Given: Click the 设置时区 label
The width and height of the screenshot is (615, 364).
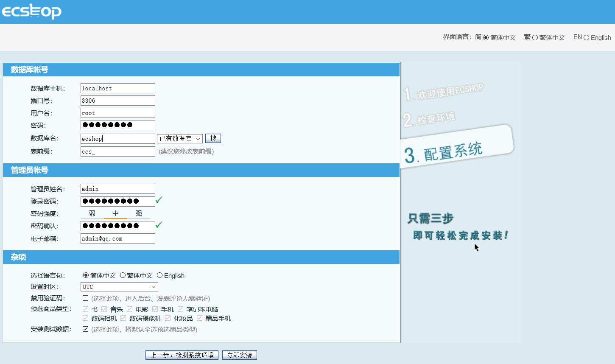Looking at the screenshot, I should tap(45, 287).
